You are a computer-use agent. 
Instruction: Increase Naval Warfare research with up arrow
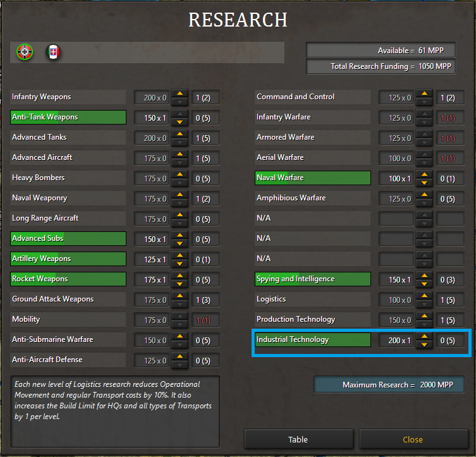424,174
